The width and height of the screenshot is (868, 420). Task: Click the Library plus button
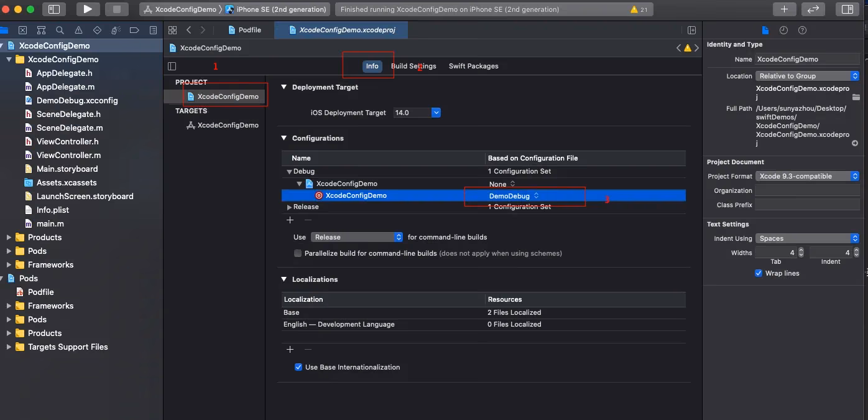point(785,9)
